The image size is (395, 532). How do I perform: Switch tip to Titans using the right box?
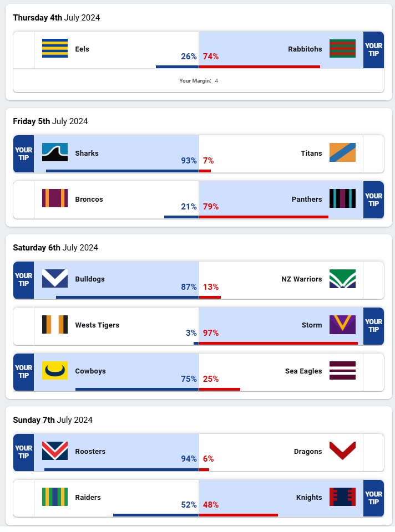[373, 154]
